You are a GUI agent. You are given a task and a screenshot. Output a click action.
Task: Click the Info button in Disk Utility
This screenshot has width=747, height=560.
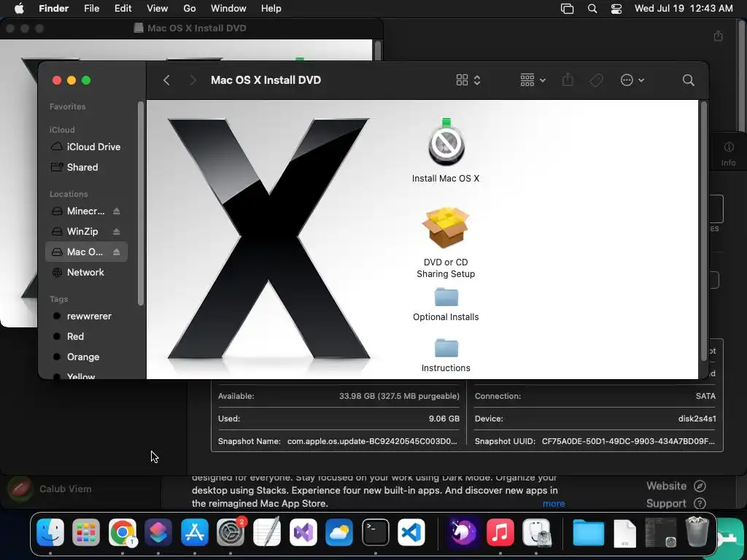(x=729, y=154)
